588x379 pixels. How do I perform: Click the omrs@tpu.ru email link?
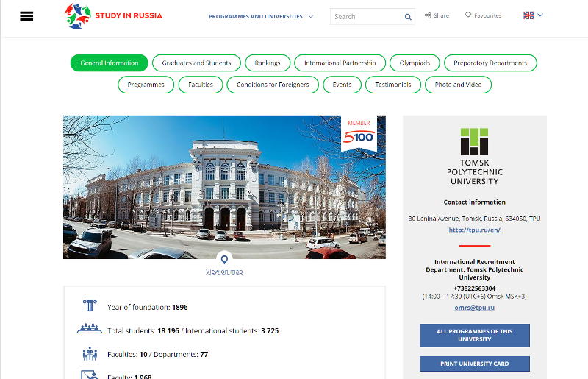[x=474, y=308]
